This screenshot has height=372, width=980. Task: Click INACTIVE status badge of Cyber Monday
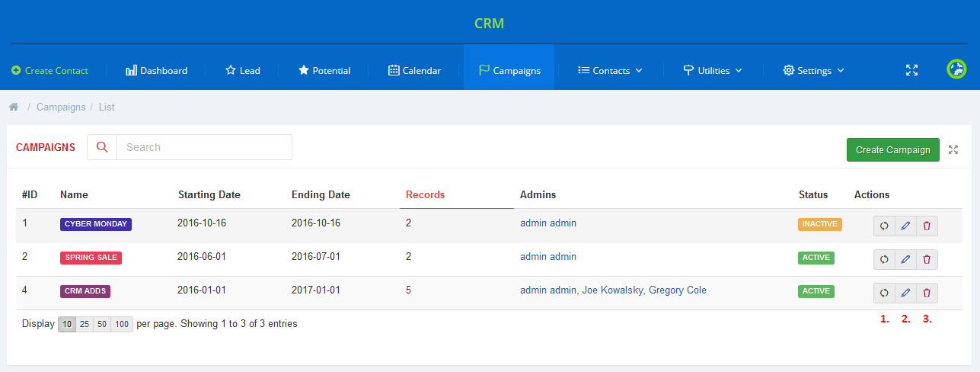point(820,224)
